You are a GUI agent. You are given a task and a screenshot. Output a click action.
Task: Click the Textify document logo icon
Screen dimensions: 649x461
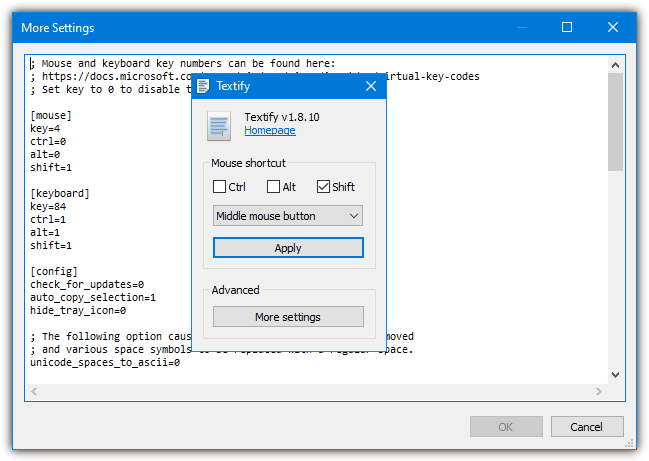click(x=219, y=126)
